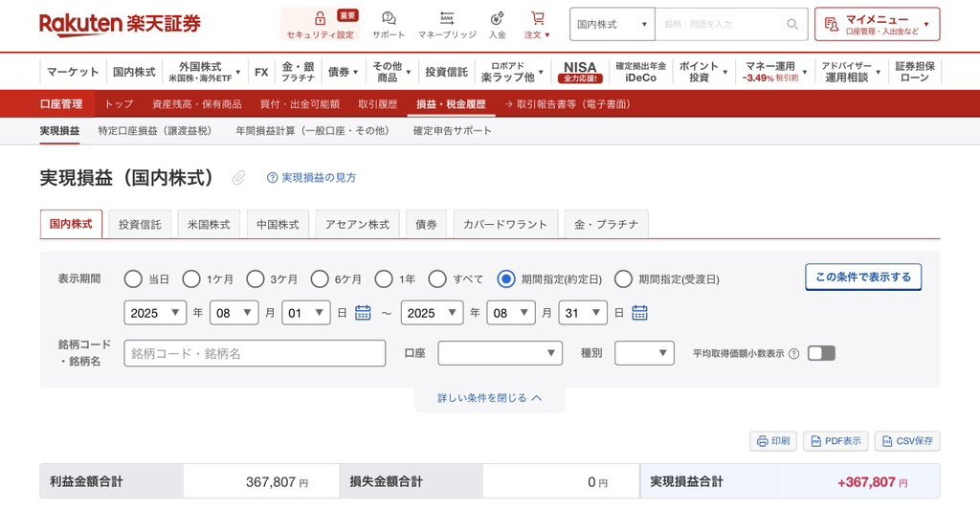Screen dimensions: 980x511
Task: Select 1年 display period
Action: (x=384, y=279)
